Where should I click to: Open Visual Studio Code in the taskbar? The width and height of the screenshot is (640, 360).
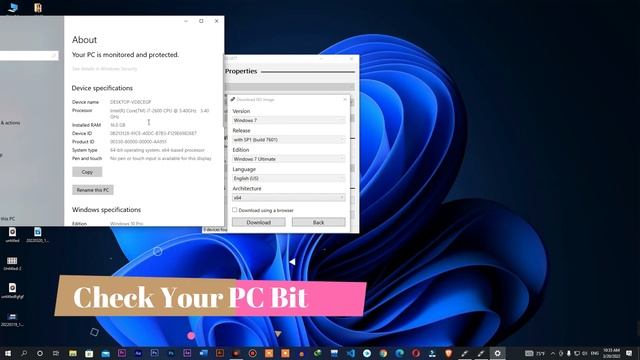[351, 353]
